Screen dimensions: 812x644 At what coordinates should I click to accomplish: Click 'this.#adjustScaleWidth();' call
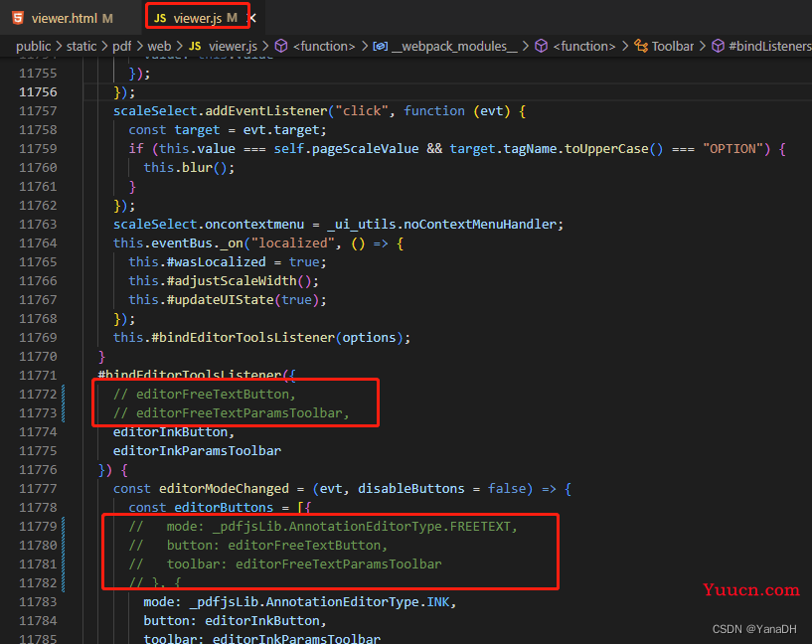click(x=224, y=281)
